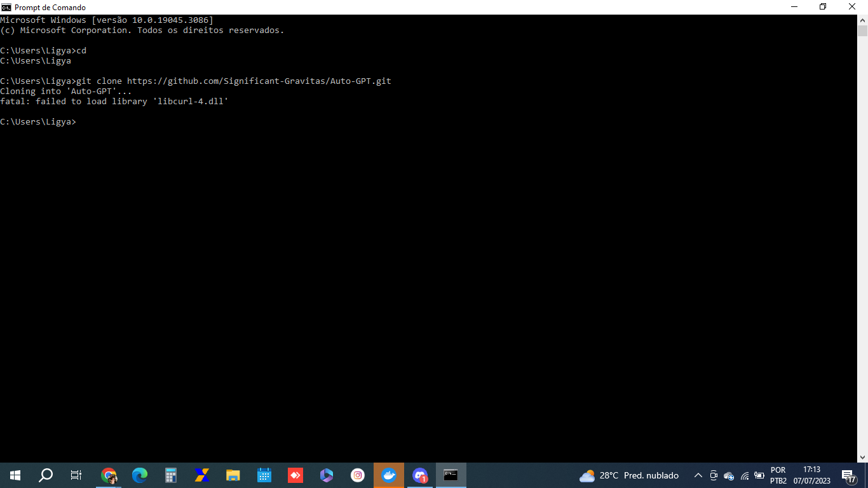The image size is (868, 488).
Task: Open the Windows Start menu
Action: point(15,475)
